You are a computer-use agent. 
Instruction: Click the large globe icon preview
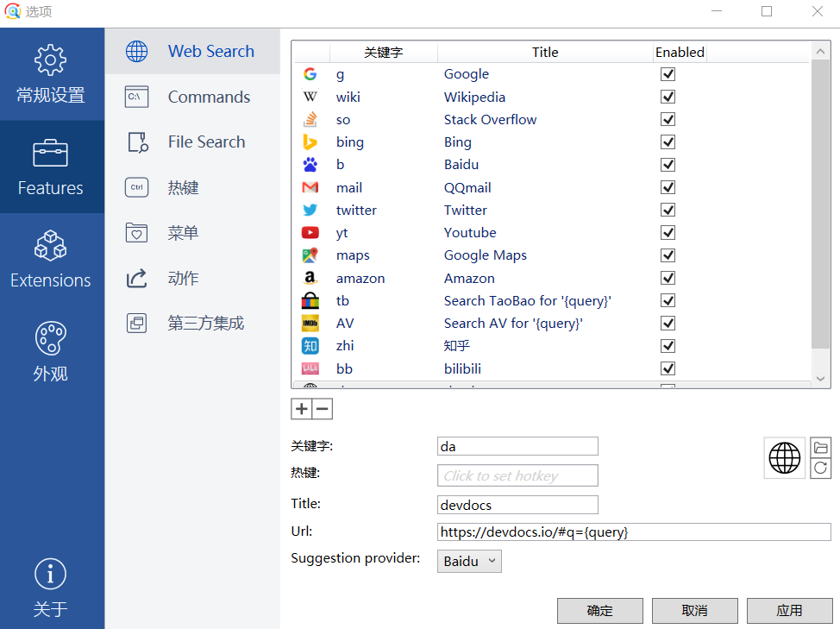784,458
